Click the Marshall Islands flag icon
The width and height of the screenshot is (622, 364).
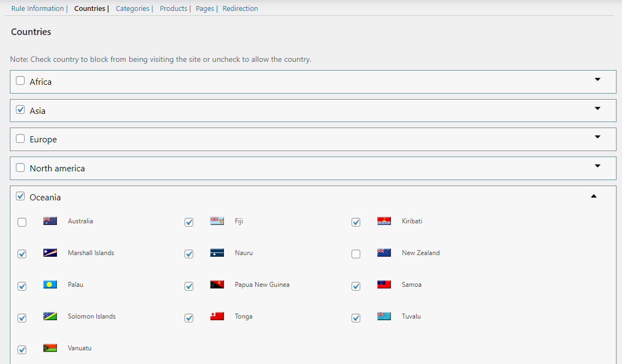(x=50, y=252)
